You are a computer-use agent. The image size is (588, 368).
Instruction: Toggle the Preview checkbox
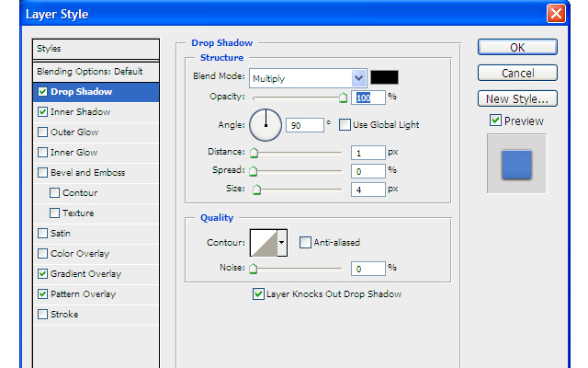coord(495,121)
